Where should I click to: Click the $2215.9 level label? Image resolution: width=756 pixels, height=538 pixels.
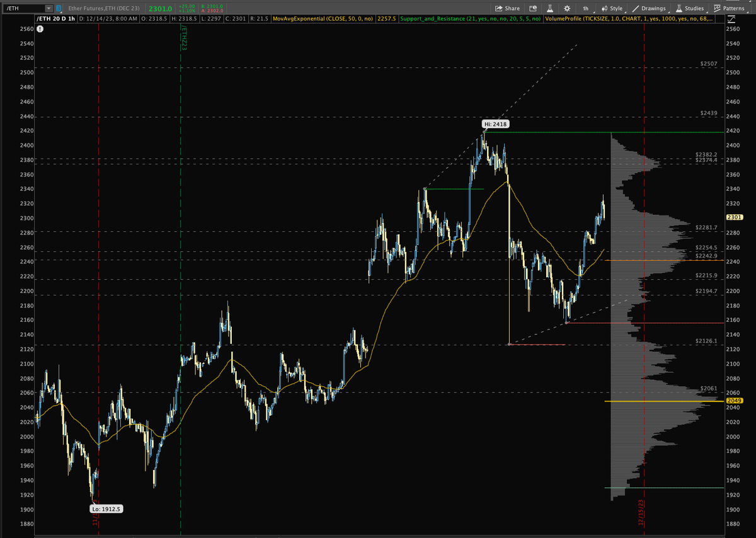click(x=706, y=276)
